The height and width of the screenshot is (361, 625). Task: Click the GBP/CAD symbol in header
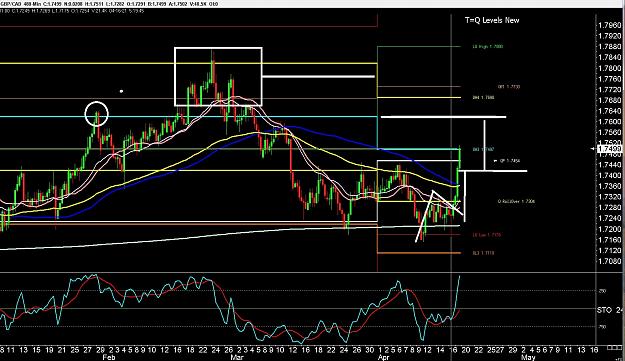[x=11, y=4]
